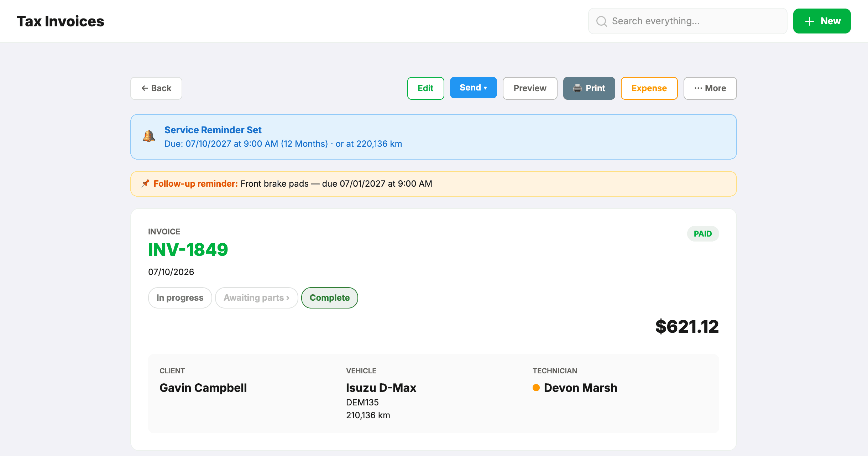Expand the Awaiting parts status options

(x=256, y=298)
